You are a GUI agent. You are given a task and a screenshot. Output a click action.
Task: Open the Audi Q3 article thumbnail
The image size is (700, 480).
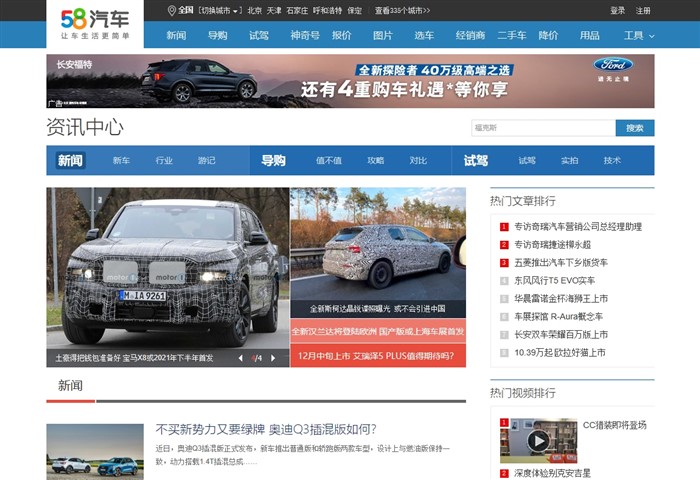pos(95,452)
